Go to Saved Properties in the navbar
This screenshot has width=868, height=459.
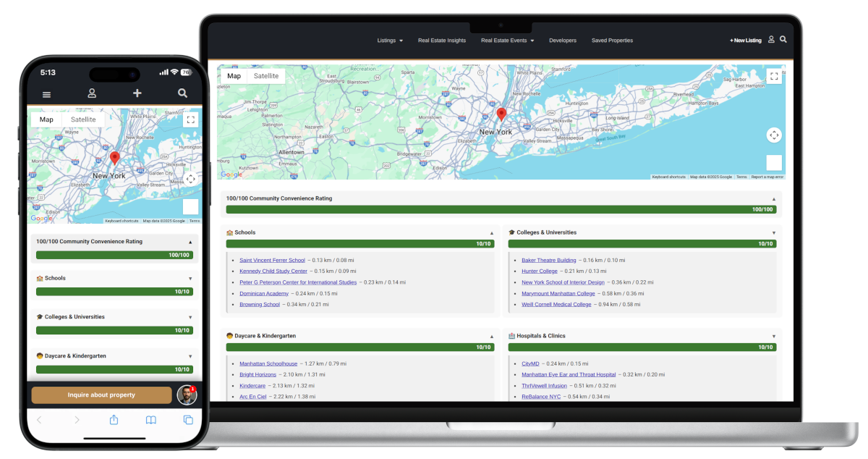(612, 41)
